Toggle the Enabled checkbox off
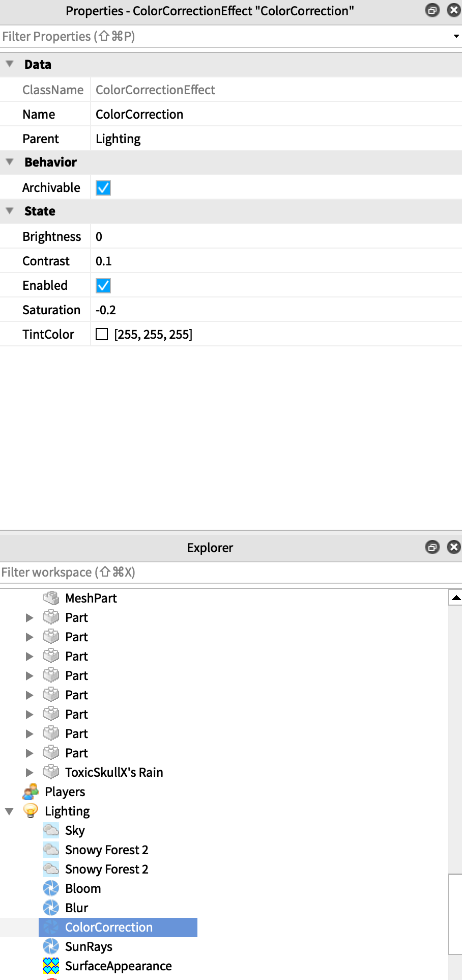Viewport: 462px width, 980px height. [103, 286]
